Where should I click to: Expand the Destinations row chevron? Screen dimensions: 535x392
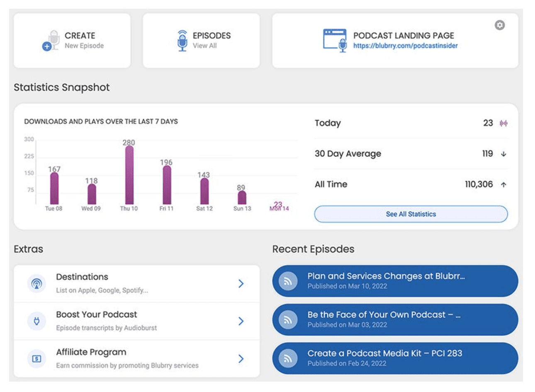click(241, 284)
